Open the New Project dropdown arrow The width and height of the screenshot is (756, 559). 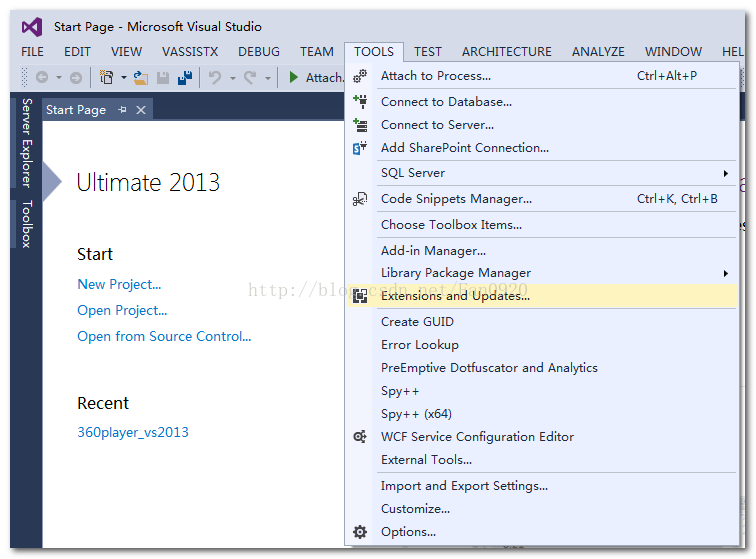click(123, 77)
